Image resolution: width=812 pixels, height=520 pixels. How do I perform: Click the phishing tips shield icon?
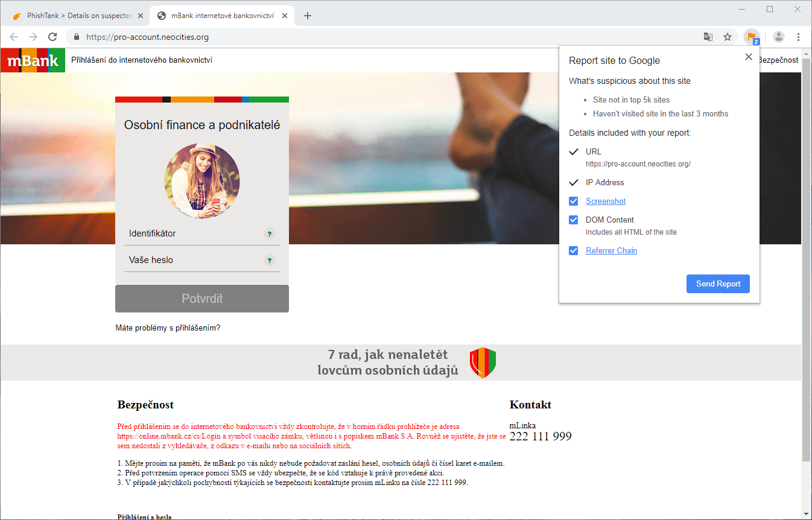point(483,363)
